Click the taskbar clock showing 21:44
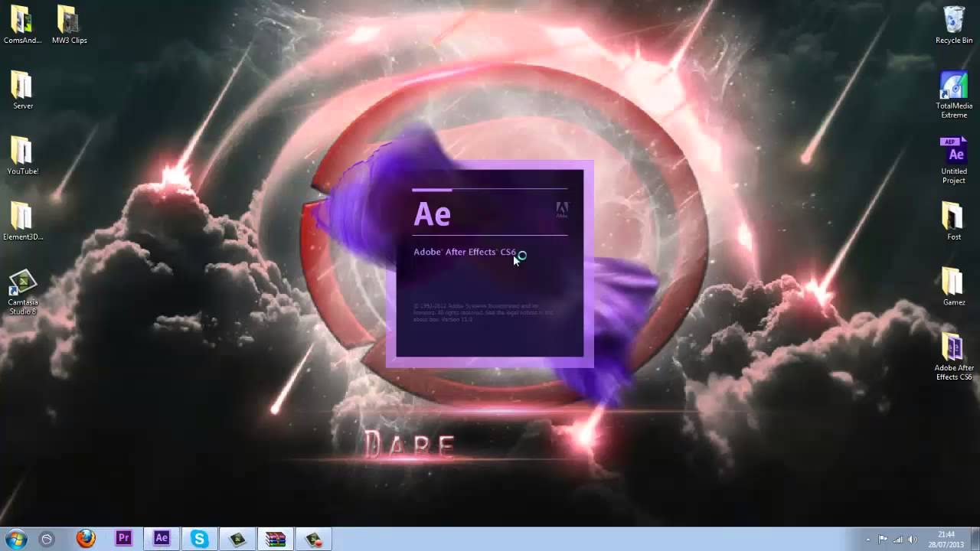Image resolution: width=980 pixels, height=551 pixels. point(946,539)
